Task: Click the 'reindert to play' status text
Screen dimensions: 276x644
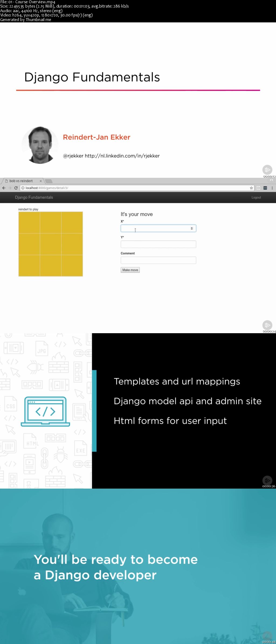Action: click(x=28, y=209)
